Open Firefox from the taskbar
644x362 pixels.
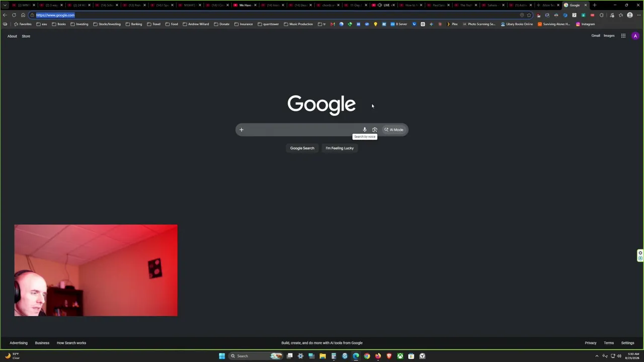coord(378,356)
